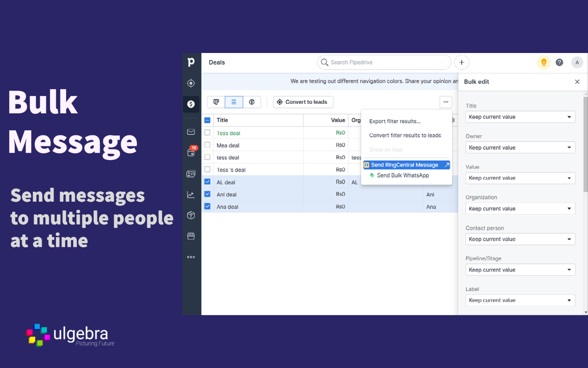Image resolution: width=588 pixels, height=368 pixels.
Task: Open the Ani deal title link
Action: 226,195
